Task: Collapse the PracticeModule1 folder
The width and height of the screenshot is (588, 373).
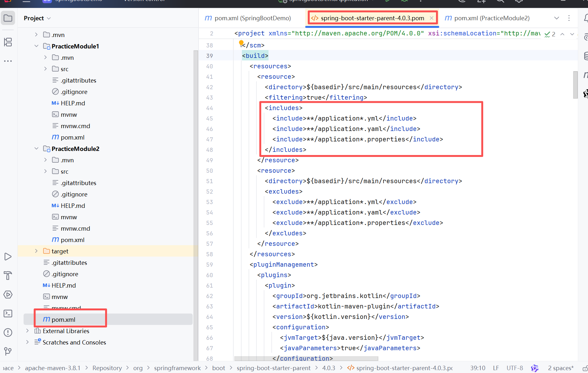Action: click(x=36, y=46)
